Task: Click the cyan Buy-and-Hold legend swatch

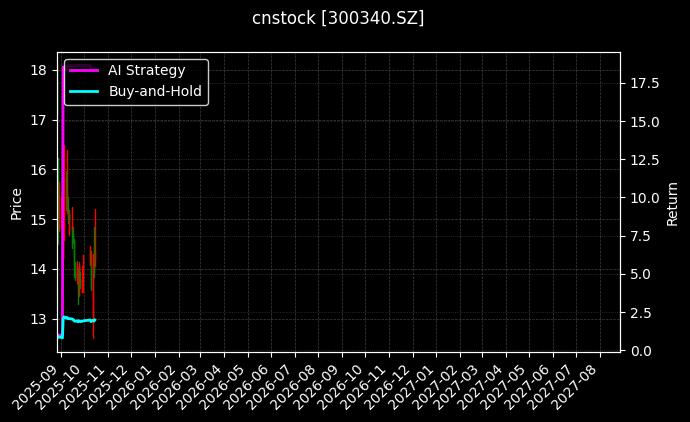Action: pyautogui.click(x=83, y=90)
